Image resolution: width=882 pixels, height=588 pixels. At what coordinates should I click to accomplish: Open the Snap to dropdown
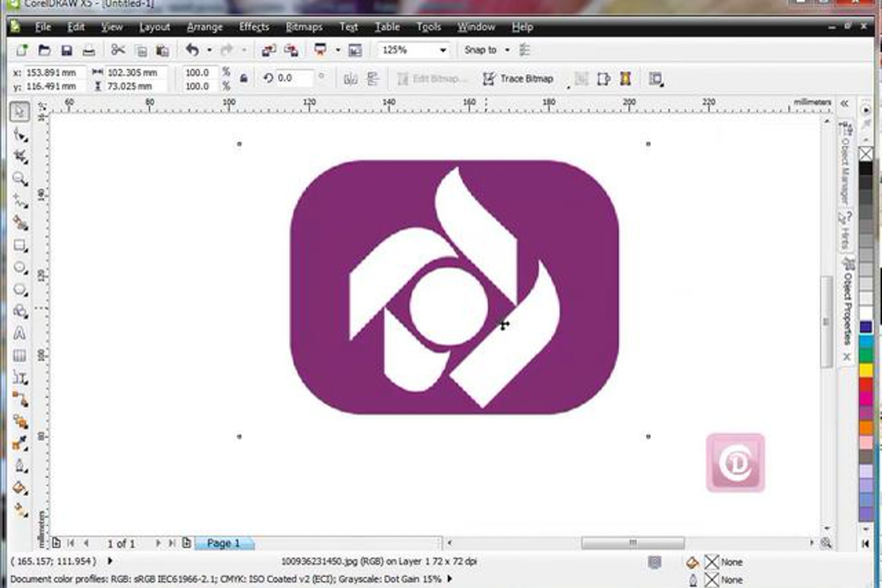pos(508,50)
